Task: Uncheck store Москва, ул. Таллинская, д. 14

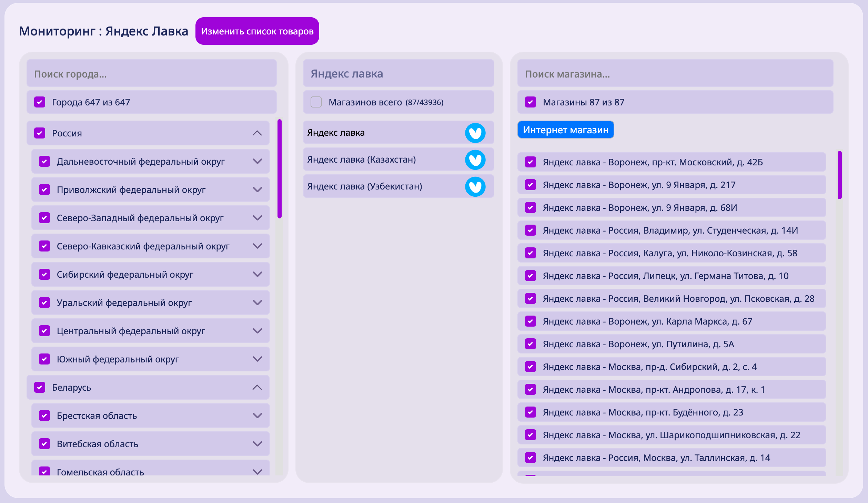Action: [x=530, y=458]
